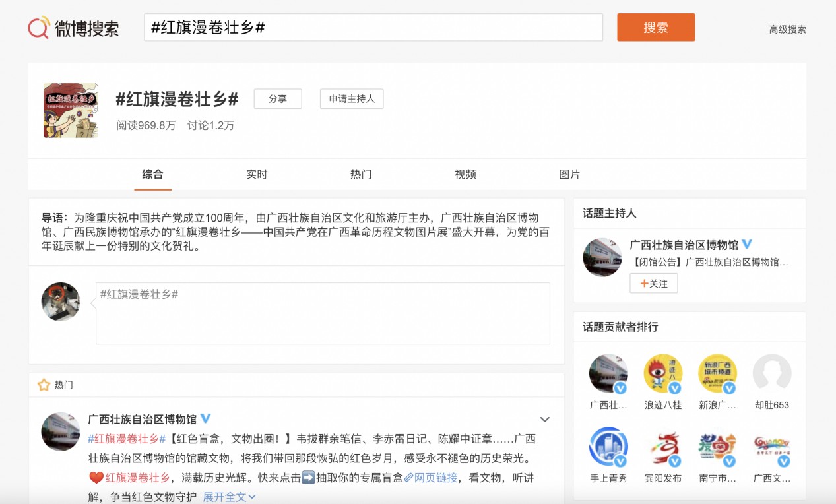Open 新浪广西 contributor avatar
Viewport: 836px width, 504px height.
pos(717,373)
